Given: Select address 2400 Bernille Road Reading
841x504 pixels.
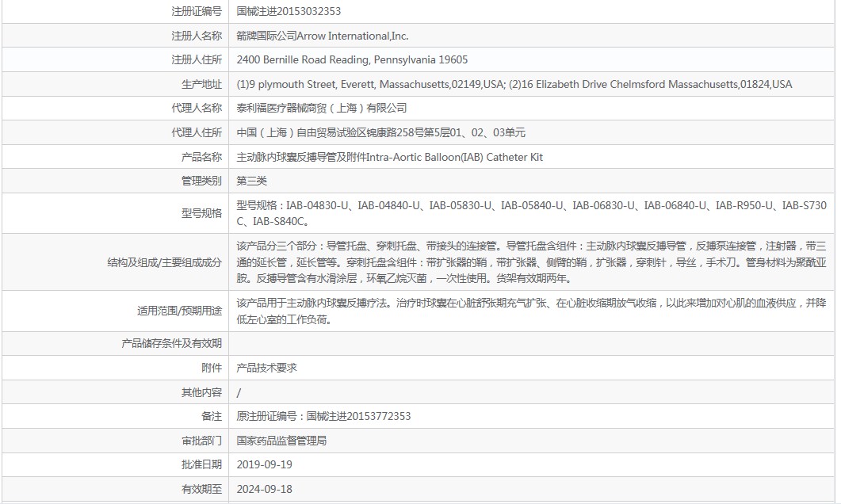Looking at the screenshot, I should click(352, 60).
